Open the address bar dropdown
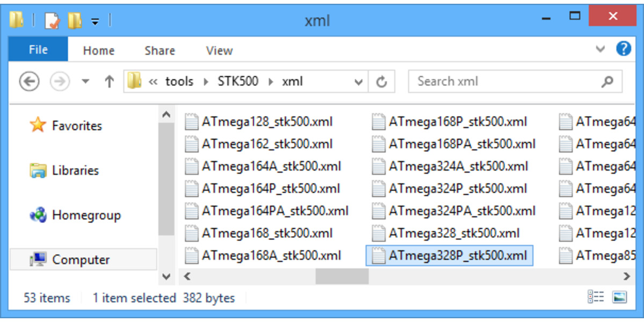This screenshot has width=644, height=322. pos(358,81)
